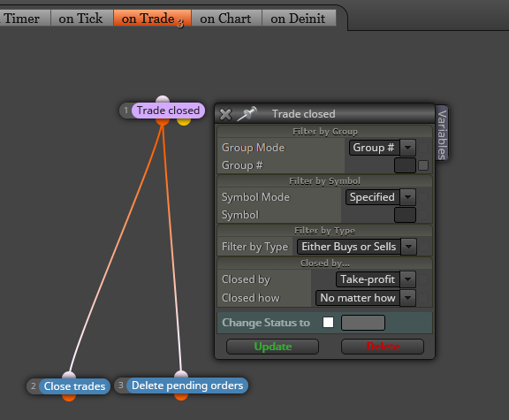509x420 pixels.
Task: Click the orange output connector of Trade closed
Action: click(x=163, y=121)
